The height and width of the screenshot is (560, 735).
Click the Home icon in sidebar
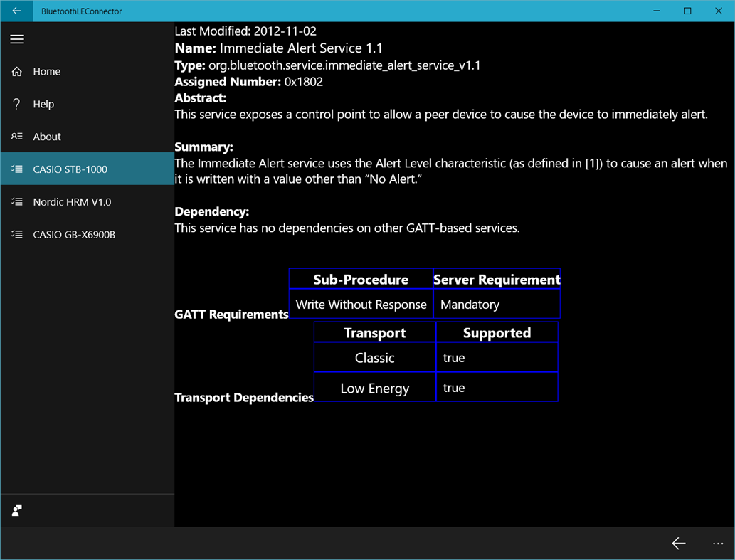17,71
